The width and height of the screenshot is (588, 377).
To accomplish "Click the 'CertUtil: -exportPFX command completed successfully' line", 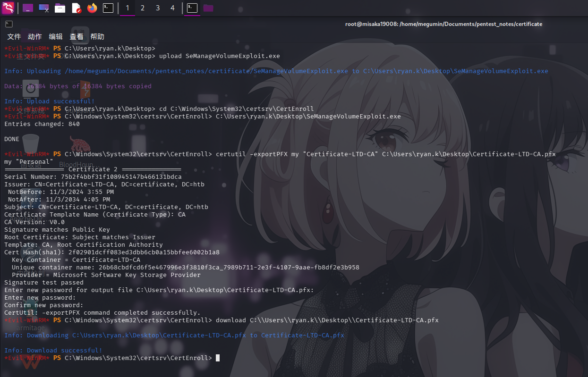I will tap(102, 313).
